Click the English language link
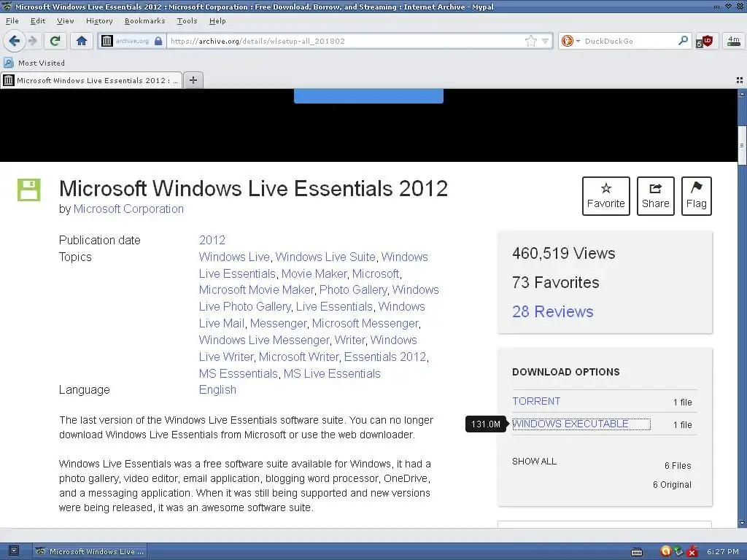This screenshot has height=560, width=747. pos(217,389)
